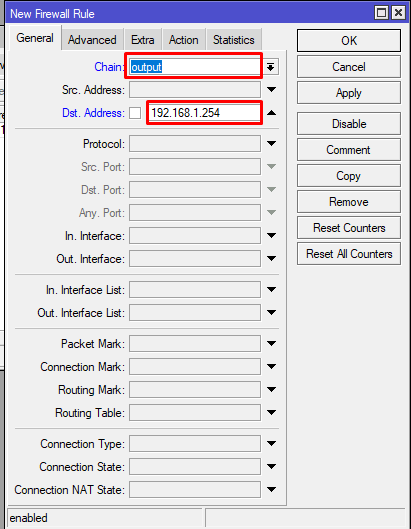Expand the Src. Address field
The height and width of the screenshot is (529, 411).
pyautogui.click(x=271, y=90)
